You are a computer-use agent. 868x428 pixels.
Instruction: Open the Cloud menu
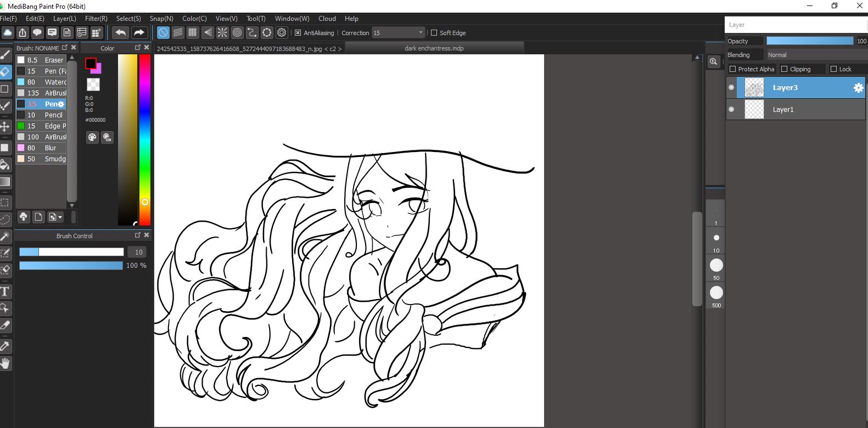[327, 18]
